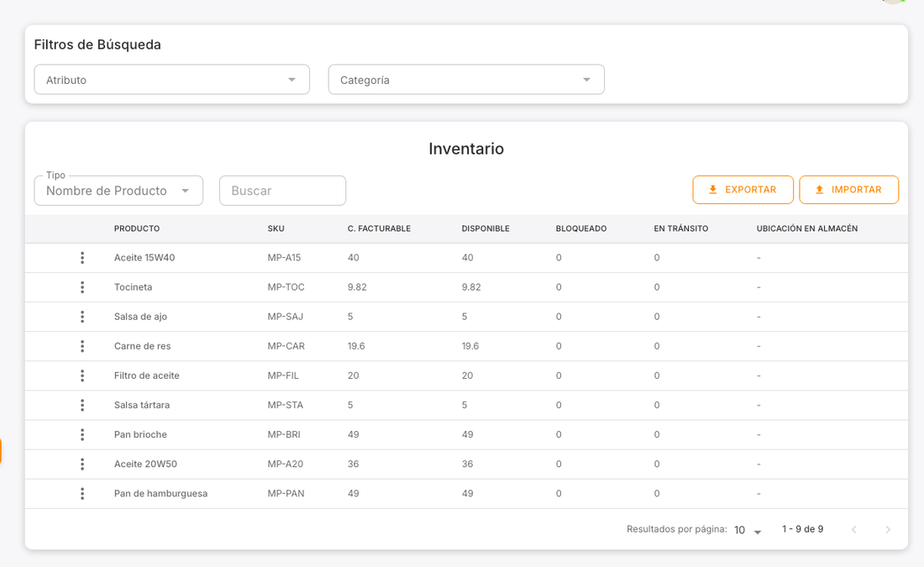
Task: Select product name Filtro de aceite
Action: (147, 375)
